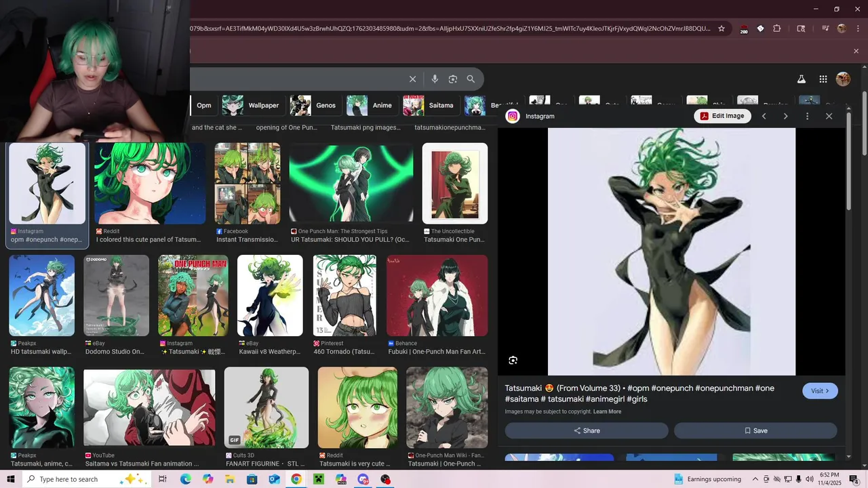Viewport: 868px width, 488px height.
Task: Submit search with magnifier icon
Action: (471, 79)
